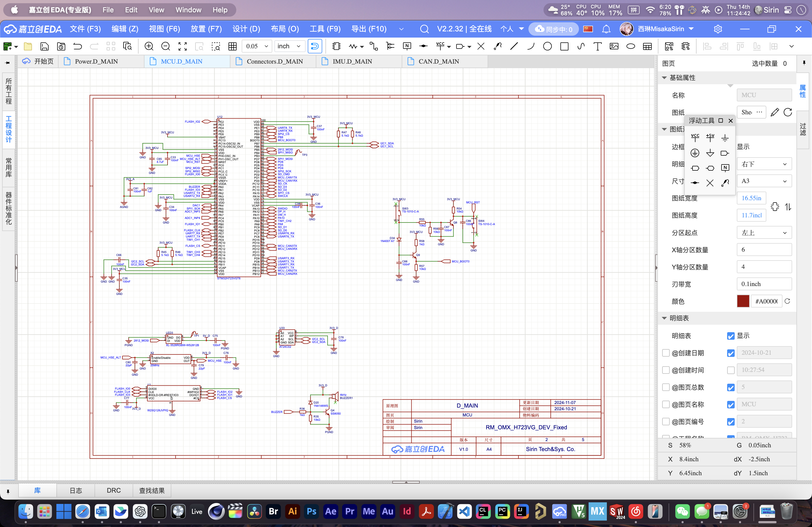Open the 明细 position 右下 dropdown
The image size is (812, 527).
[x=764, y=164]
